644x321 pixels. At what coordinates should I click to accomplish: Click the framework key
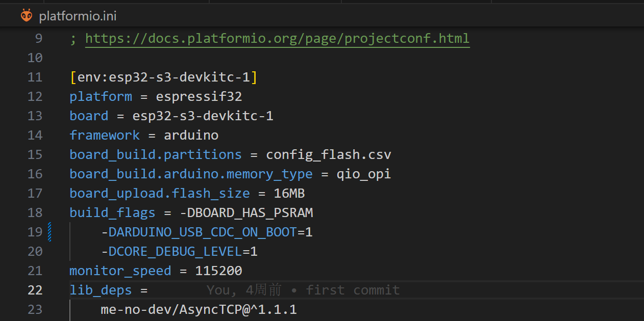105,136
